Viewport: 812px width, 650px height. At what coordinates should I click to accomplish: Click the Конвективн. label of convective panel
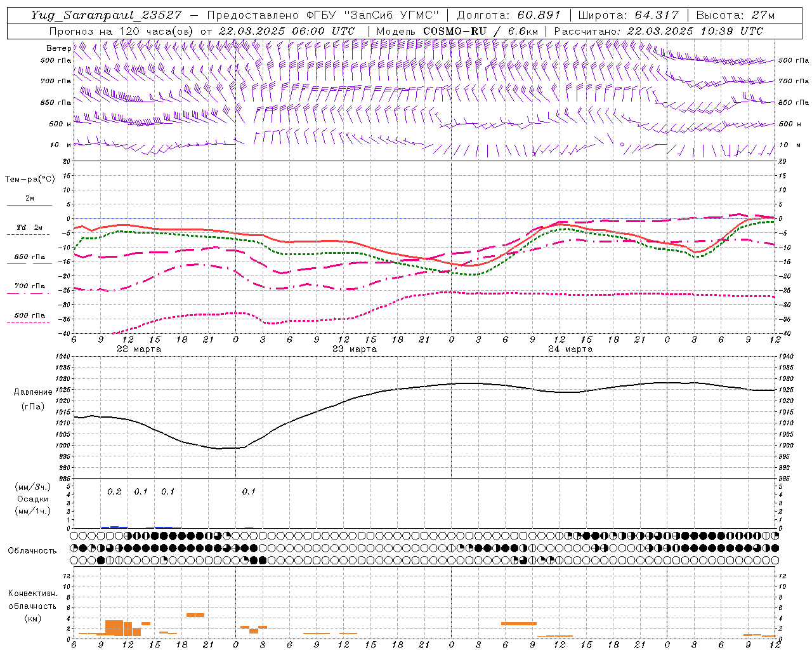32,594
